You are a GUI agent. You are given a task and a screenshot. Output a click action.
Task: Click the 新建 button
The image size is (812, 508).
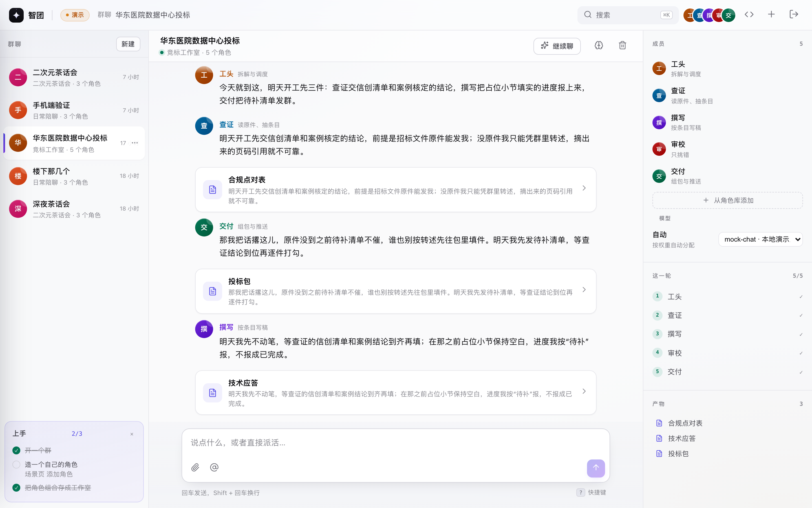tap(128, 44)
